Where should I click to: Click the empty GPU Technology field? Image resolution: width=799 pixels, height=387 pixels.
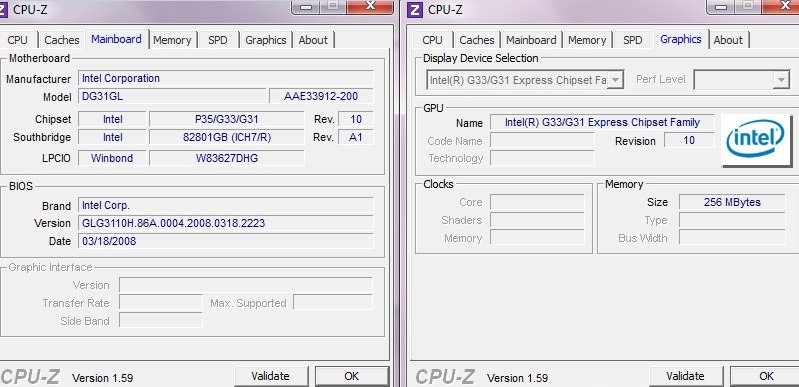click(542, 158)
